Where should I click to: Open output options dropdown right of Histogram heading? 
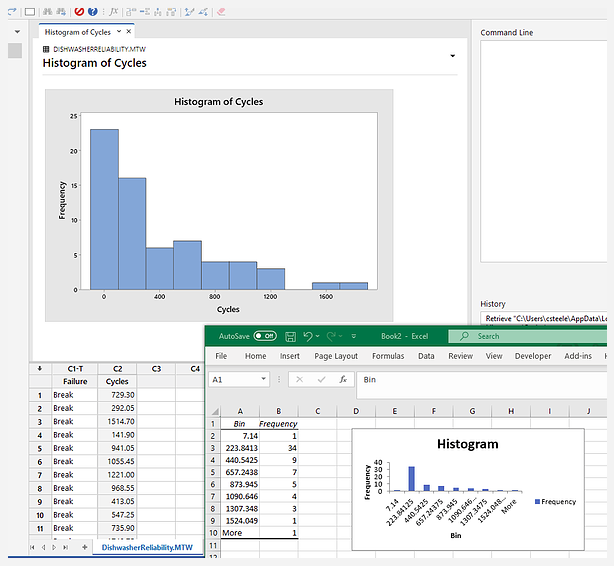[x=453, y=56]
